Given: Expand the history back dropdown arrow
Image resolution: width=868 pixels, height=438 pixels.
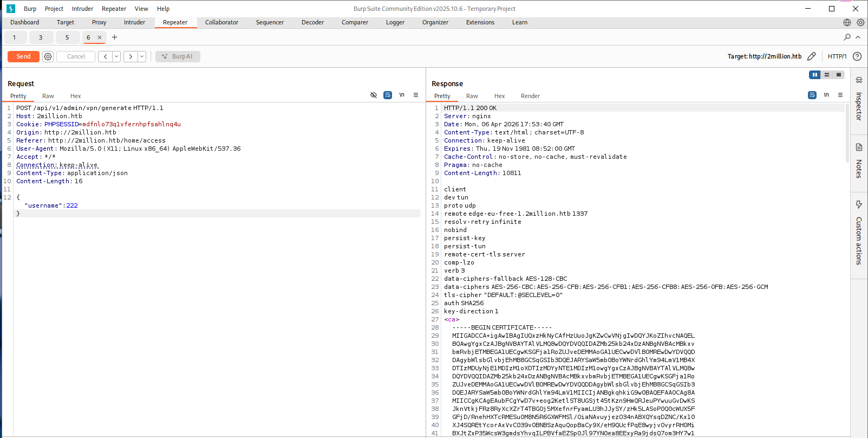Looking at the screenshot, I should 116,56.
